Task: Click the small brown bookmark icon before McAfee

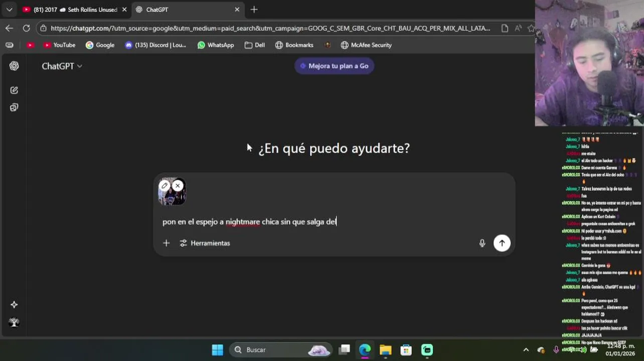Action: tap(328, 45)
